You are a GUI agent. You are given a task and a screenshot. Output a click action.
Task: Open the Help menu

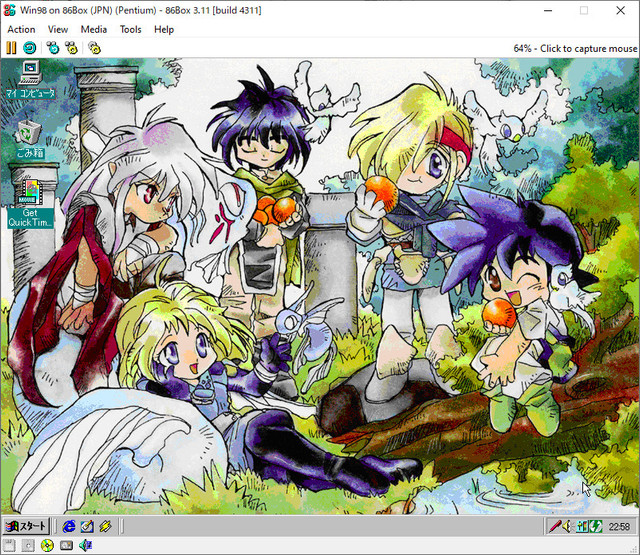164,29
